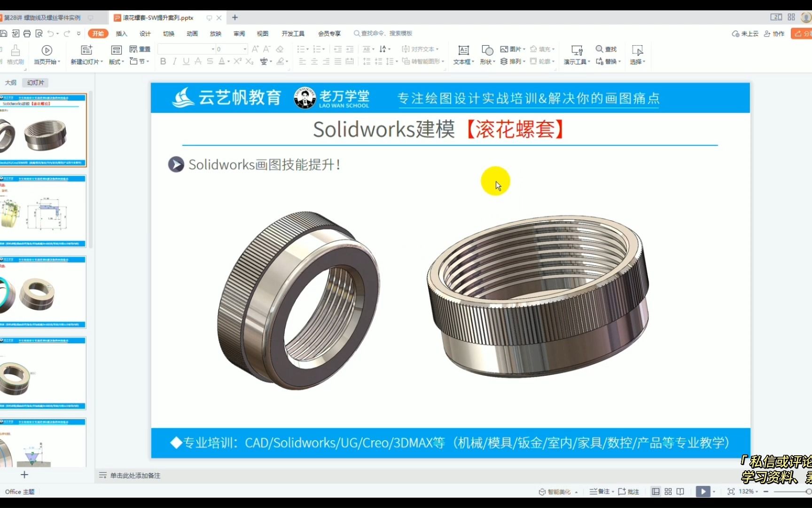Open the customize quick access toolbar dropdown
This screenshot has width=812, height=508.
pos(78,33)
